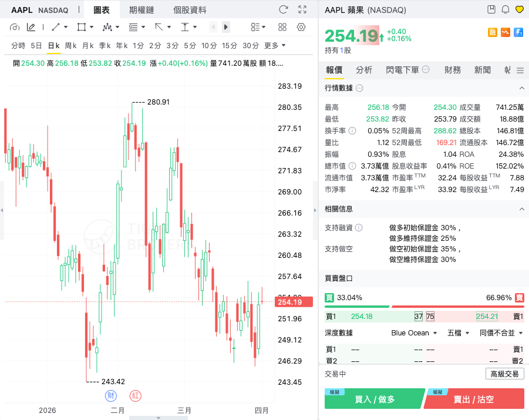529x420 pixels.
Task: Open the panel menu hamburger icon
Action: 520,70
